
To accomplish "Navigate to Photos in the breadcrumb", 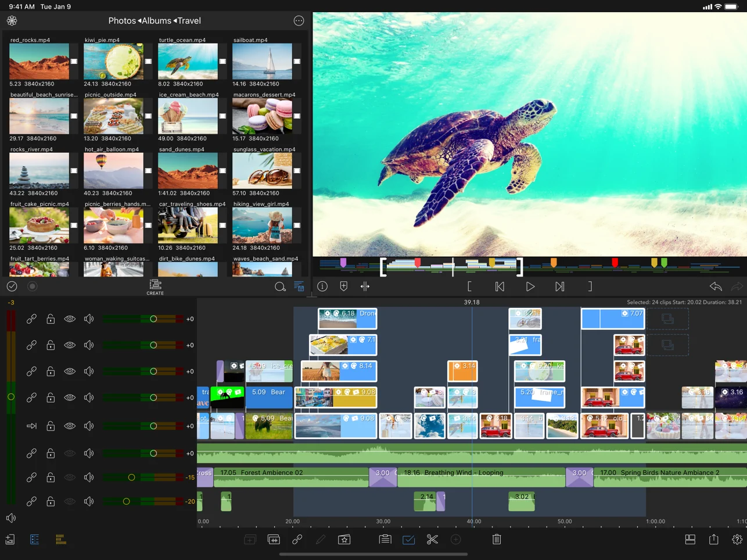I will pyautogui.click(x=122, y=21).
